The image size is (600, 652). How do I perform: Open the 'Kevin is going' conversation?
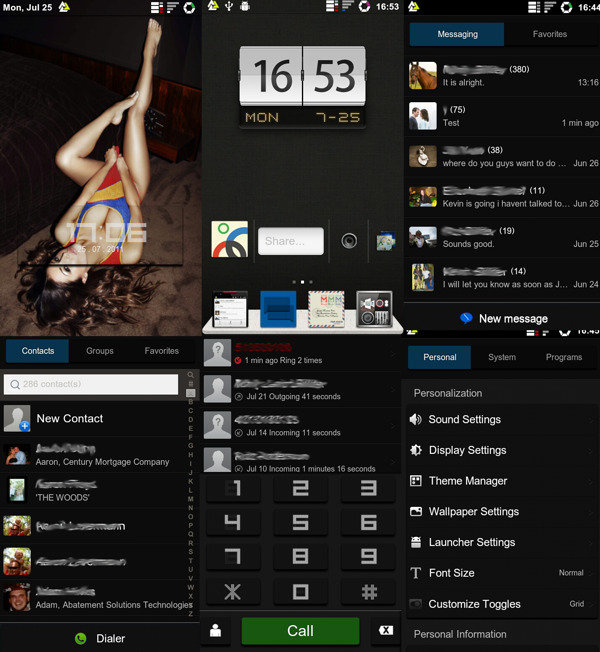click(502, 197)
